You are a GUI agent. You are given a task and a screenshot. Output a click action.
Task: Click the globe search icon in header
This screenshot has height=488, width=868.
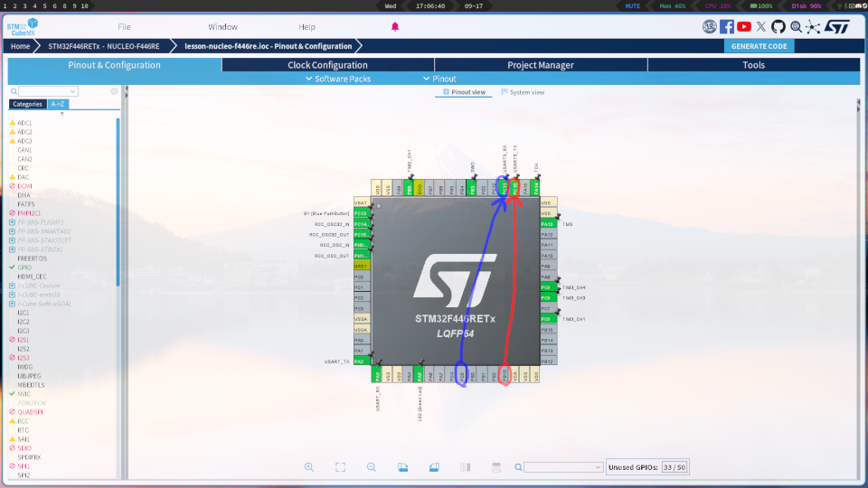(796, 26)
